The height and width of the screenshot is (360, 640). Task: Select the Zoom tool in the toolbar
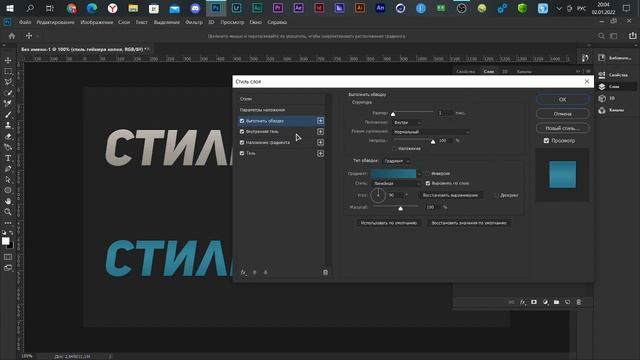[x=8, y=212]
